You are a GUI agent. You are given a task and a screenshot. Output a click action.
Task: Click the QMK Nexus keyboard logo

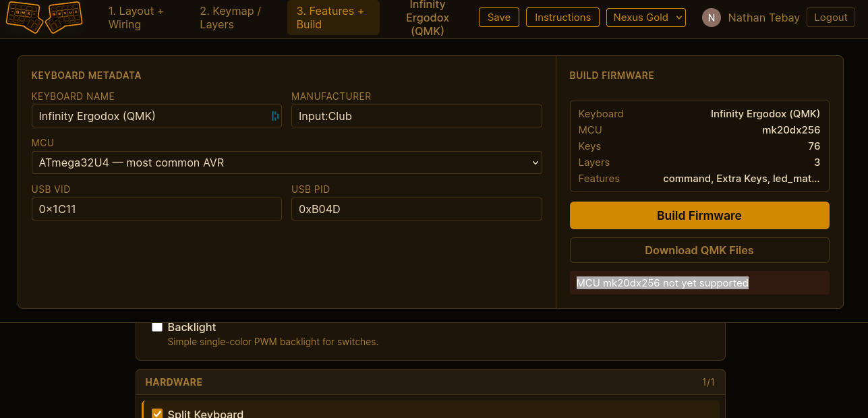tap(44, 18)
